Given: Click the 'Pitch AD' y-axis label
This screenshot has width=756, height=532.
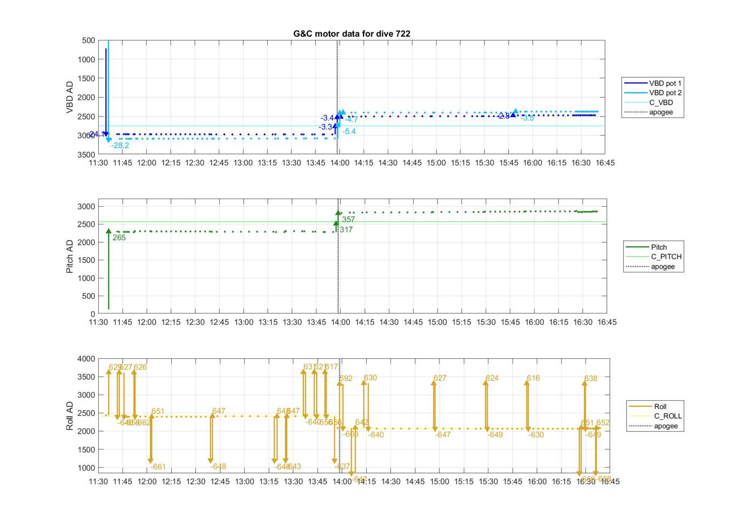Looking at the screenshot, I should click(70, 256).
